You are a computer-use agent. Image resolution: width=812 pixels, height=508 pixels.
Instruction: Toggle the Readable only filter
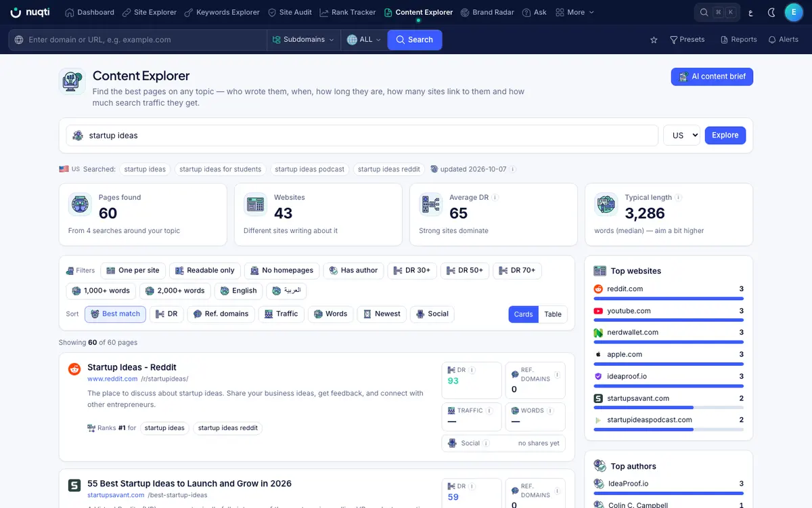point(204,270)
